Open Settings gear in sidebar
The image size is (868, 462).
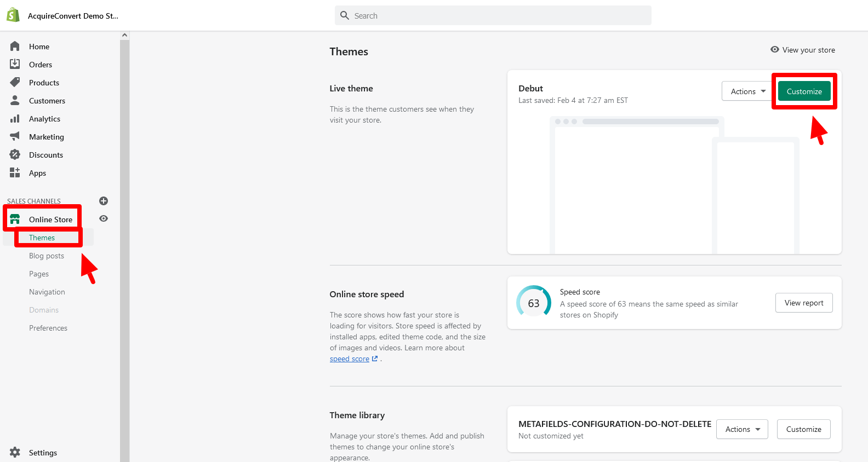pyautogui.click(x=15, y=453)
